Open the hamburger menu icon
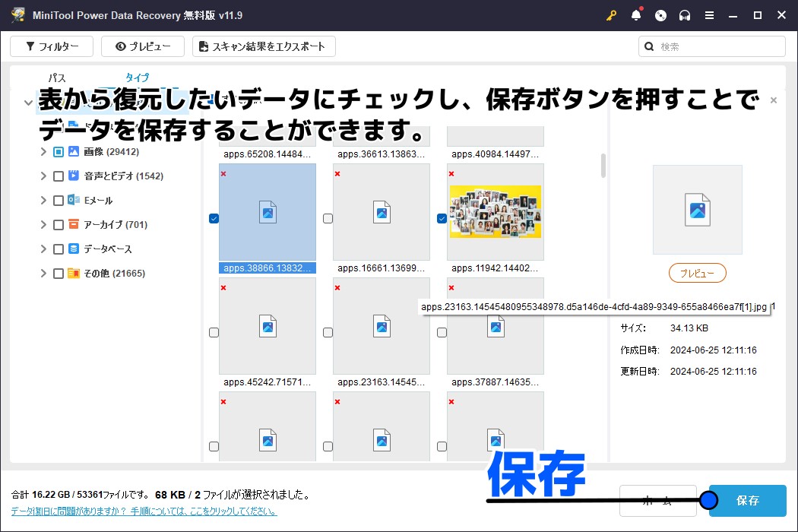 (708, 14)
